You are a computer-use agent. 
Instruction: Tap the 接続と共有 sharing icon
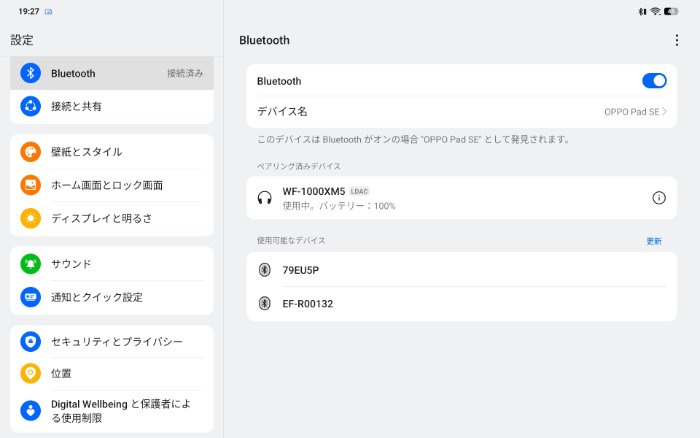[30, 106]
